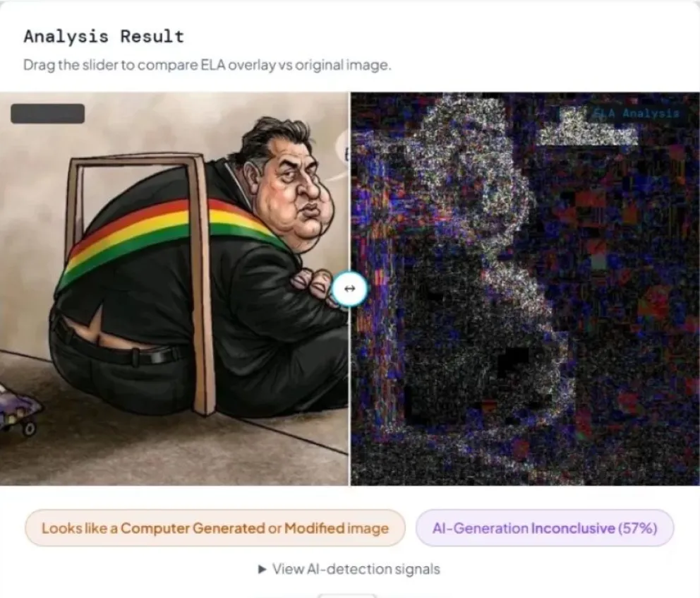Select the Computer Generated or Modified image badge
The image size is (700, 598).
coord(215,528)
